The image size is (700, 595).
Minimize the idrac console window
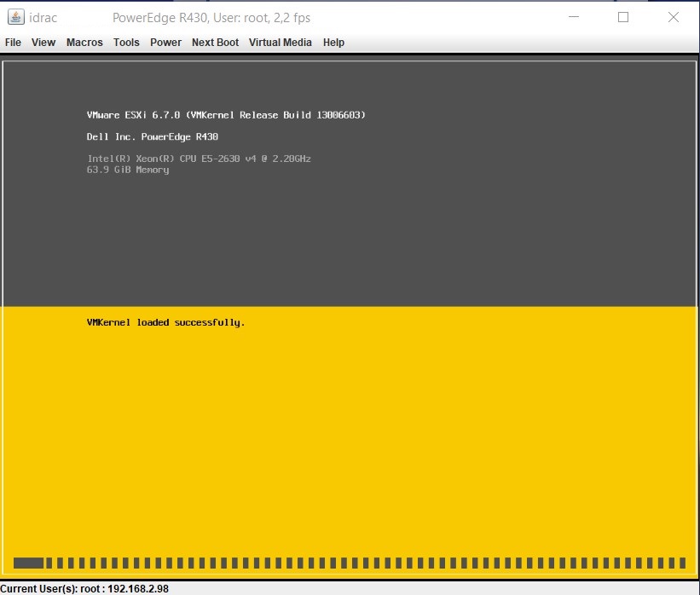point(574,17)
